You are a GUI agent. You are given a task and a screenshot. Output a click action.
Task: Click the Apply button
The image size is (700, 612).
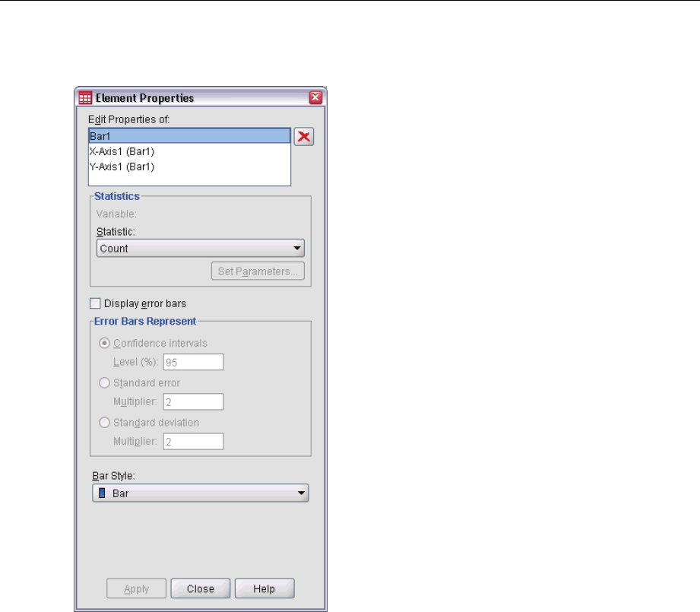[x=136, y=588]
